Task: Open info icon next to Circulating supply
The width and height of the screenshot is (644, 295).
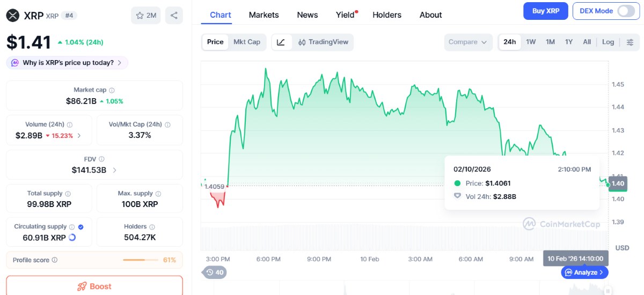Action: (x=72, y=226)
